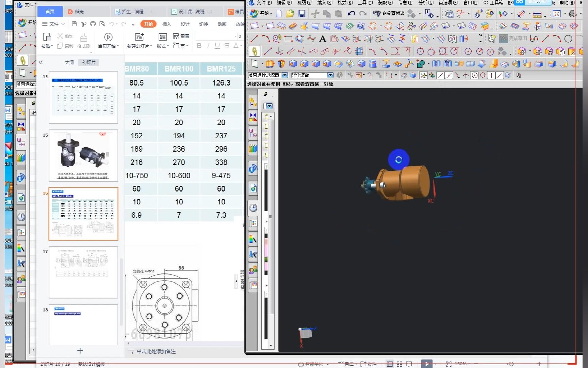Toggle the snap end-point icon in NX

click(441, 75)
